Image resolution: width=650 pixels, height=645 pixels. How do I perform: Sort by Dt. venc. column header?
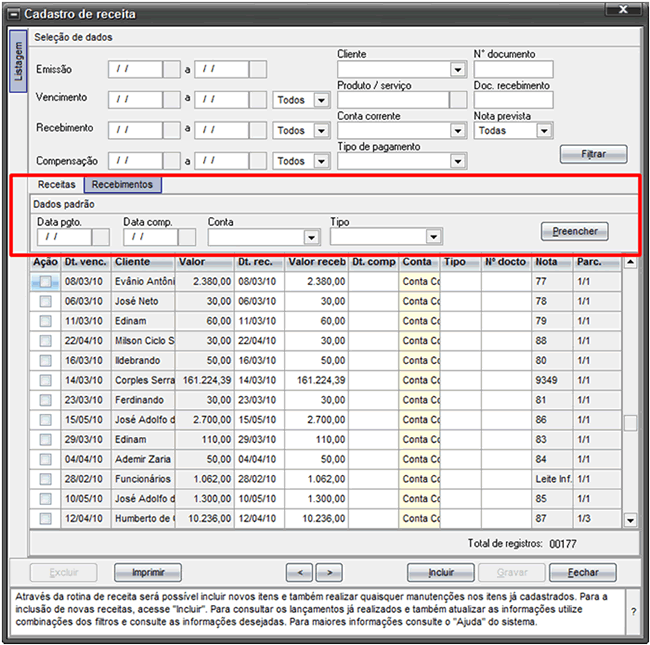pyautogui.click(x=86, y=262)
